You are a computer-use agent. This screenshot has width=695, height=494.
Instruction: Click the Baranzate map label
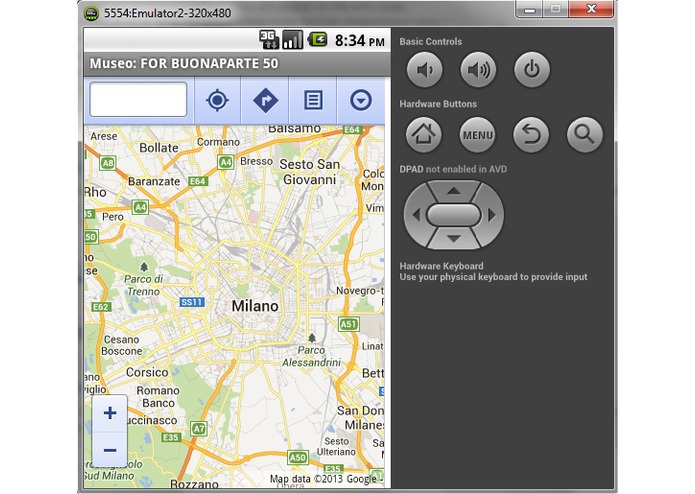(x=154, y=182)
